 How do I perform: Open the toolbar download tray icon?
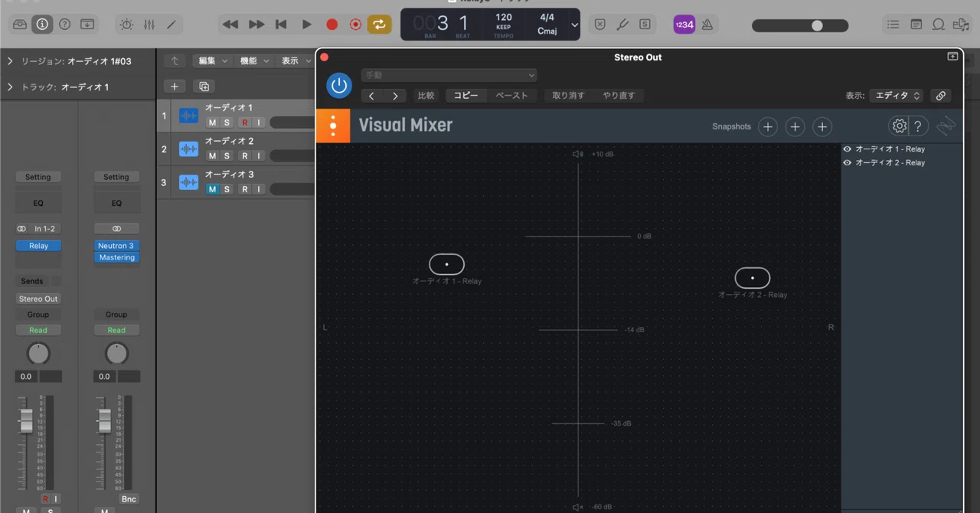click(x=87, y=25)
